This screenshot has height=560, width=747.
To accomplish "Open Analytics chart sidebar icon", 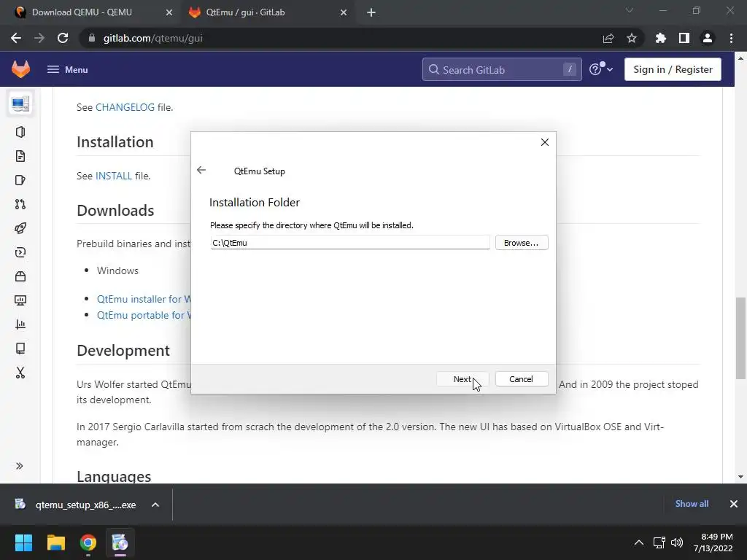I will coord(20,324).
